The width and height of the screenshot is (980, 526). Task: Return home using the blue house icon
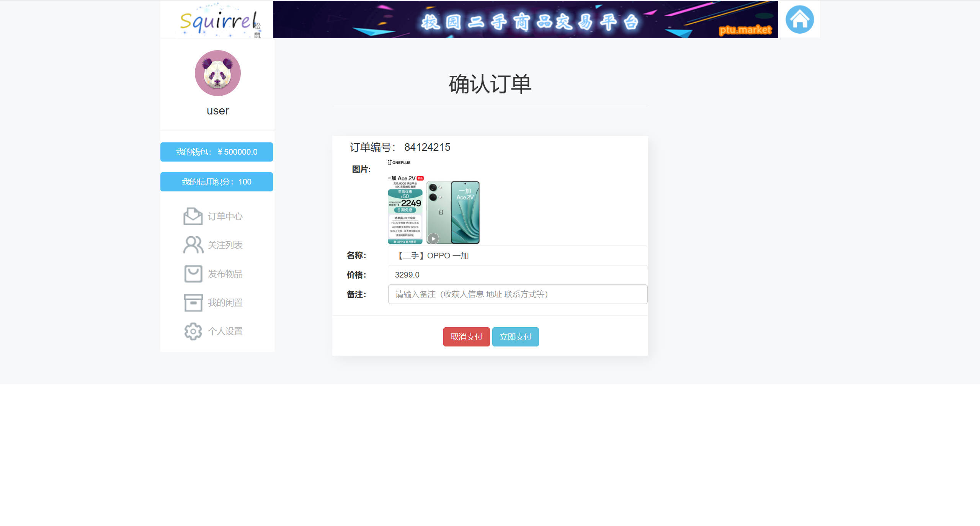[800, 19]
